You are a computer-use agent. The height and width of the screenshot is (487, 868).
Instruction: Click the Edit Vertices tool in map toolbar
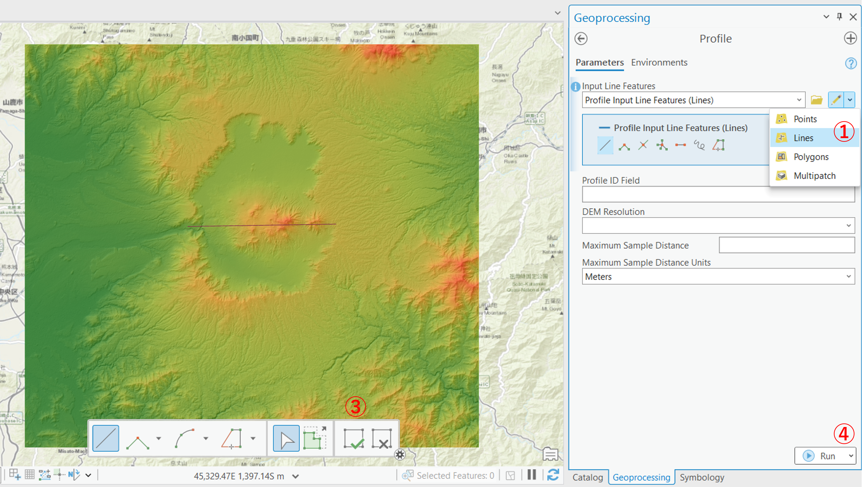click(x=315, y=438)
